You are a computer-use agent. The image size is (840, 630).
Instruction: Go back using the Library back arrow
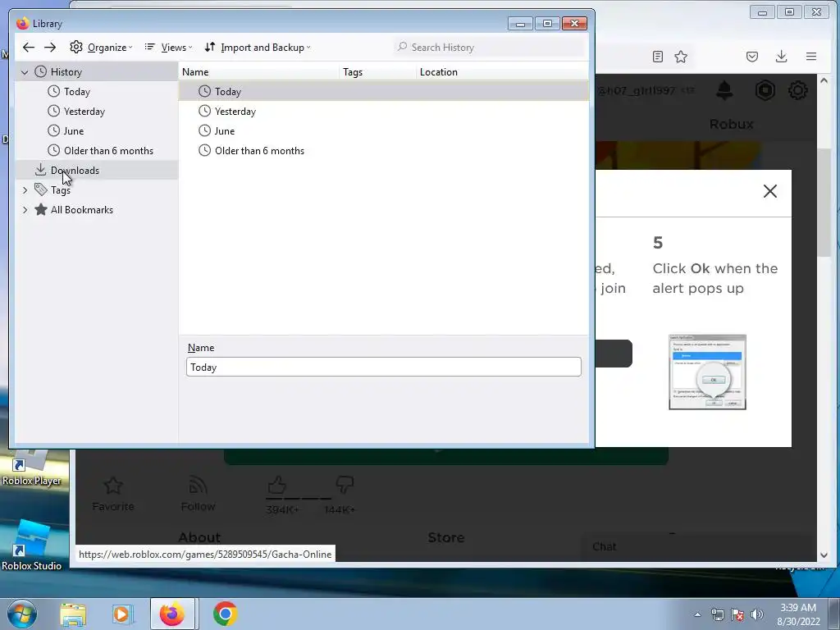coord(29,47)
